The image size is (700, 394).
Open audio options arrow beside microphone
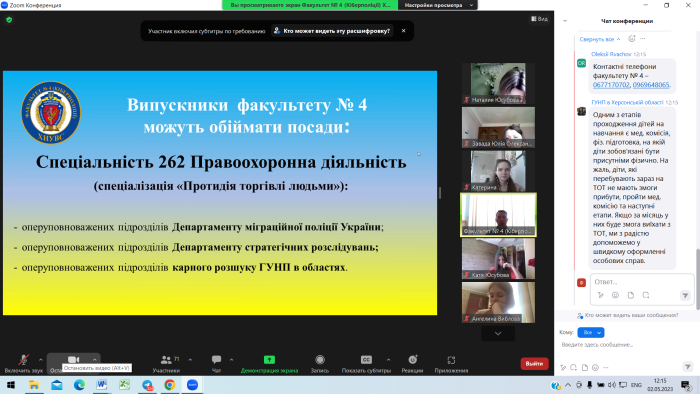point(41,360)
